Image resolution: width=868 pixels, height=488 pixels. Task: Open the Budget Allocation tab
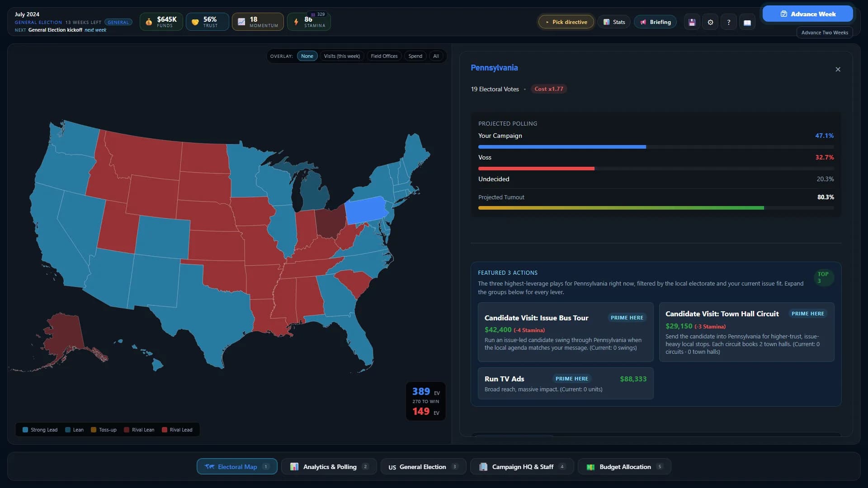(624, 467)
